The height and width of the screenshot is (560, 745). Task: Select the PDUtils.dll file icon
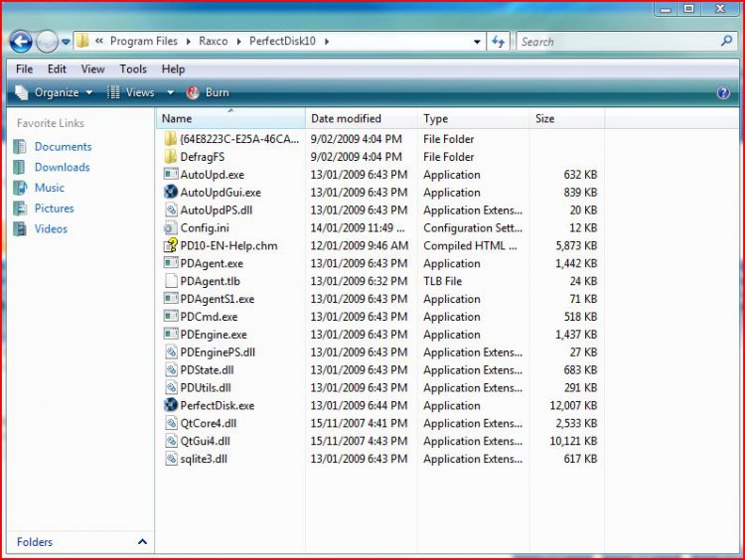click(x=171, y=387)
